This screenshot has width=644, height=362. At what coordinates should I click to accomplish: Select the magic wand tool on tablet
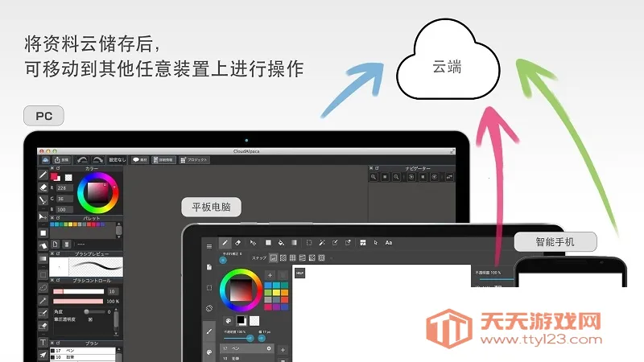320,242
